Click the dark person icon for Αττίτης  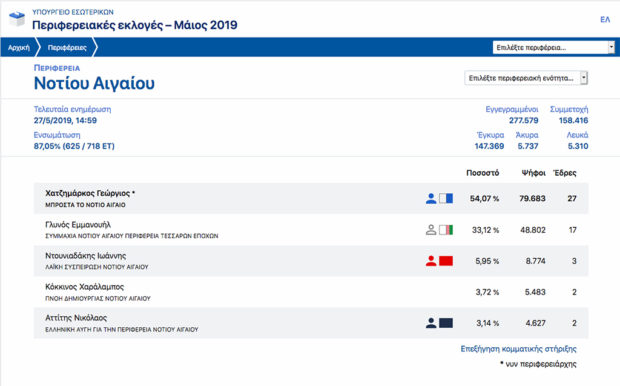[x=431, y=323]
